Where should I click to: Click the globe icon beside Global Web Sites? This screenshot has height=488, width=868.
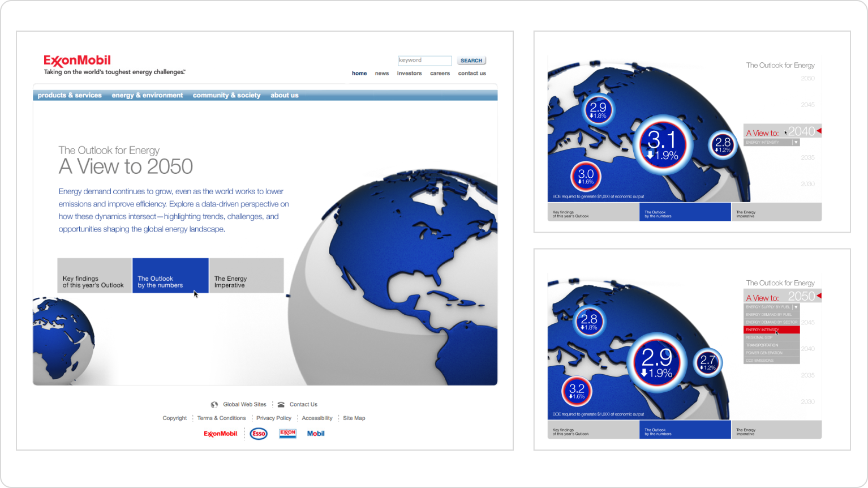(214, 405)
